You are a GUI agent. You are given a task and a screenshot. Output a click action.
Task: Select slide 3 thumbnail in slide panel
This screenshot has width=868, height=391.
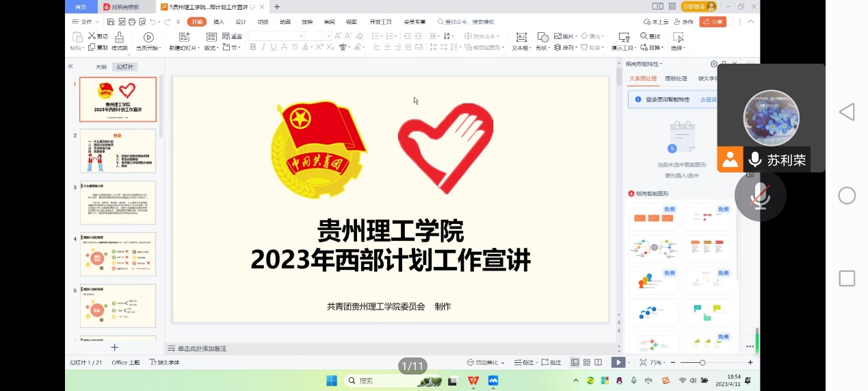pyautogui.click(x=118, y=202)
